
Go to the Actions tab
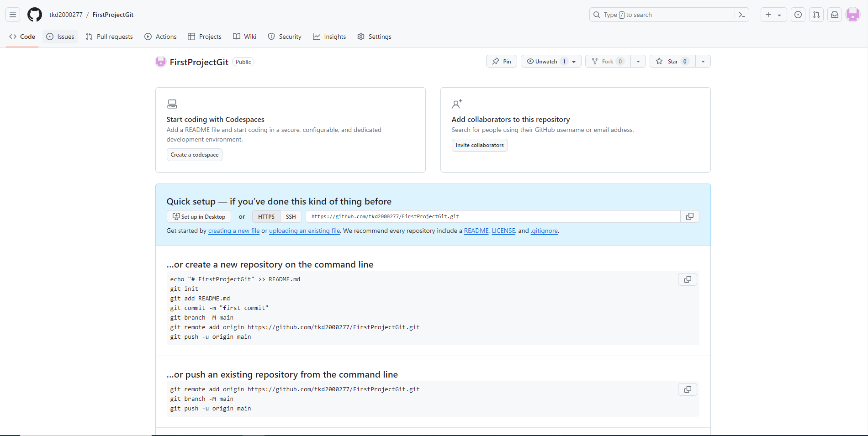point(160,37)
